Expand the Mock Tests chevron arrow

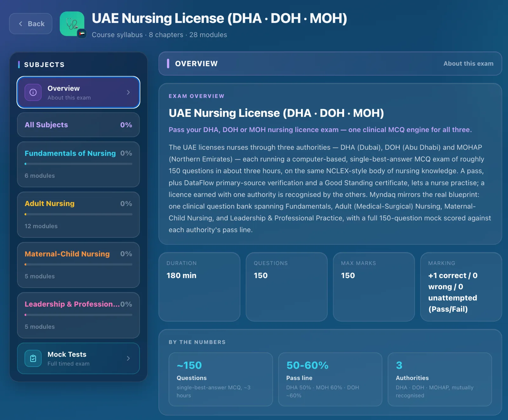(128, 358)
